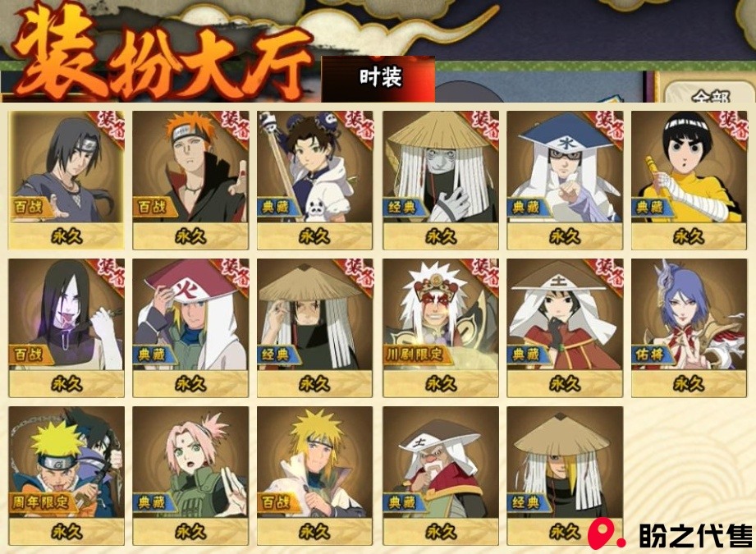Viewport: 756px width, 554px height.
Task: Select the Itachi 百战 costume card
Action: 66,181
